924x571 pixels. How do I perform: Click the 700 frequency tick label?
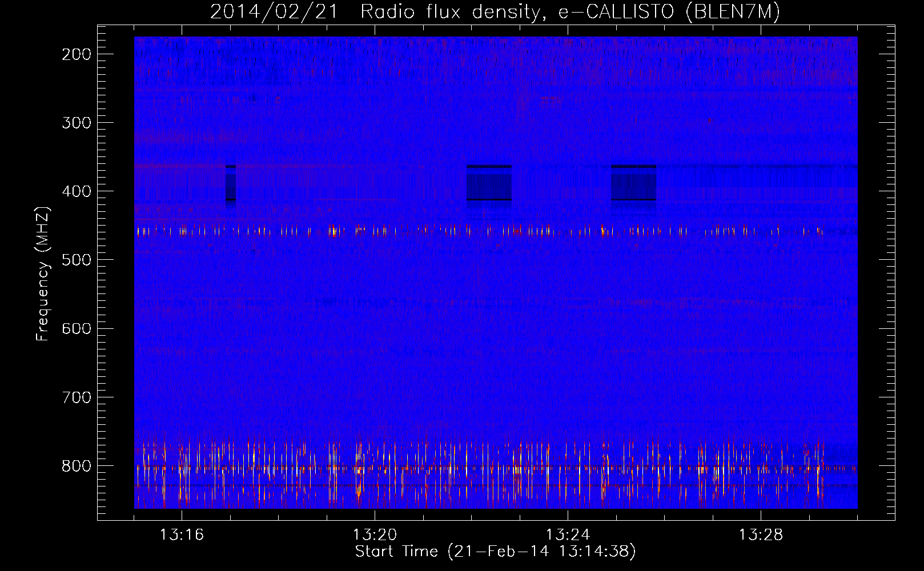click(x=77, y=397)
